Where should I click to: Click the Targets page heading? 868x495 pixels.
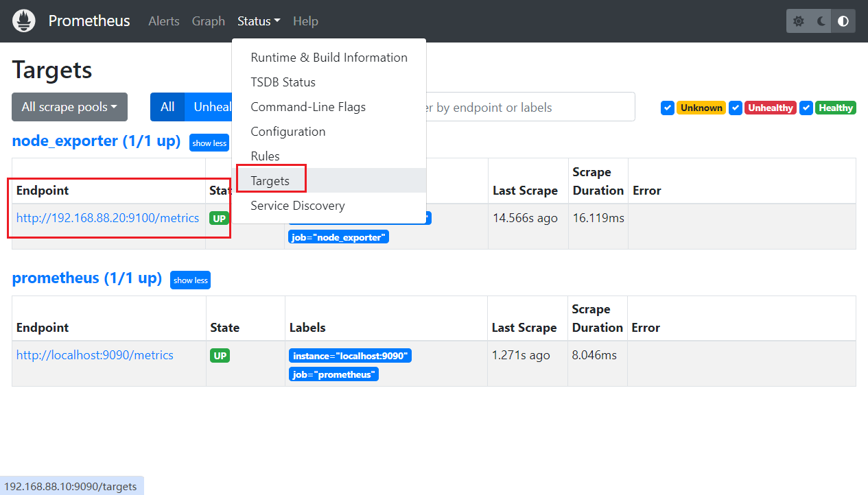pyautogui.click(x=52, y=70)
